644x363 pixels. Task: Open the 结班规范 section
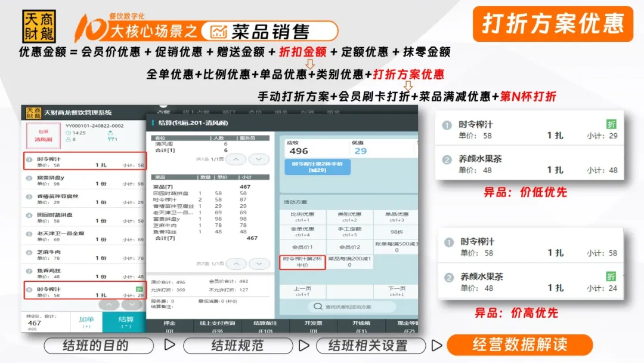[238, 346]
